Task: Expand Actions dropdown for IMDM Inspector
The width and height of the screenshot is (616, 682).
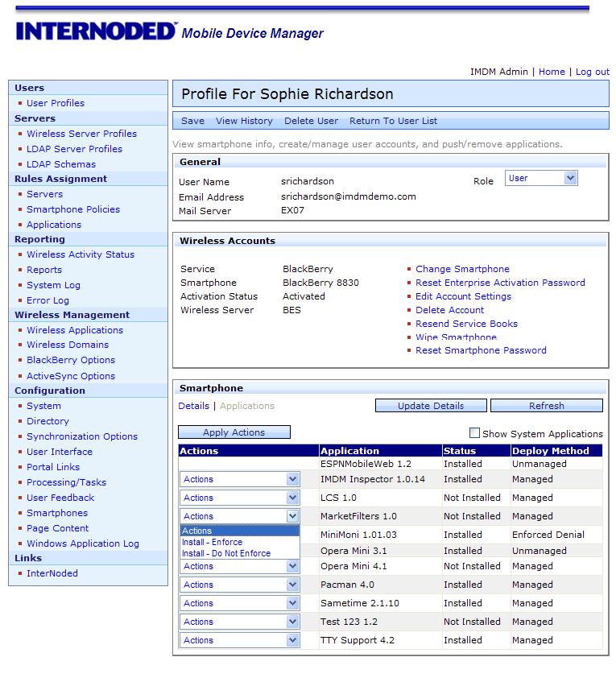Action: point(239,479)
